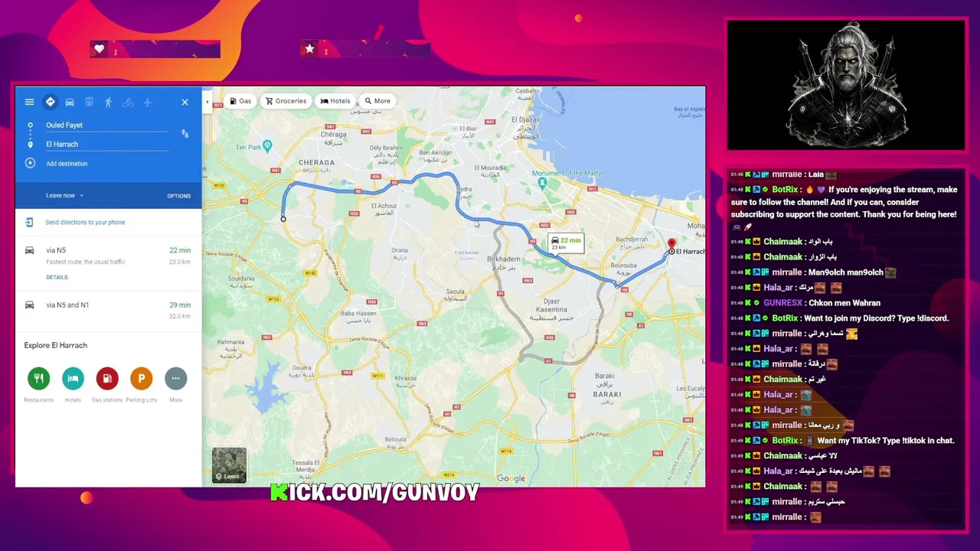Screen dimensions: 980x551
Task: Filter map by Groceries chip
Action: (x=286, y=101)
